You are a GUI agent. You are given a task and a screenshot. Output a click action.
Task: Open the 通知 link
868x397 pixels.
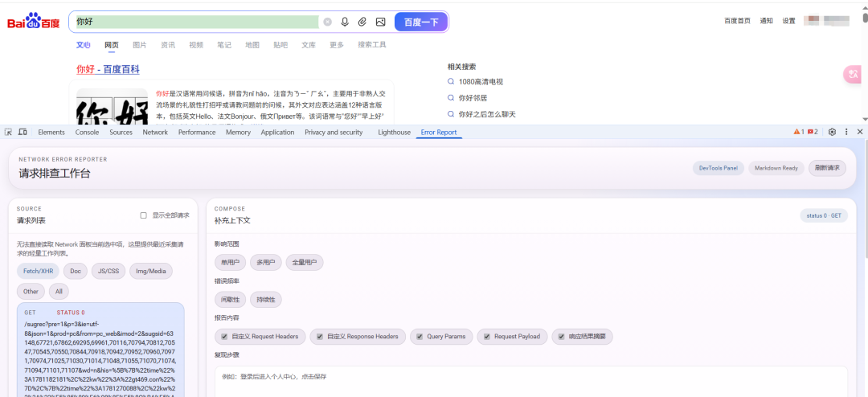(x=766, y=21)
